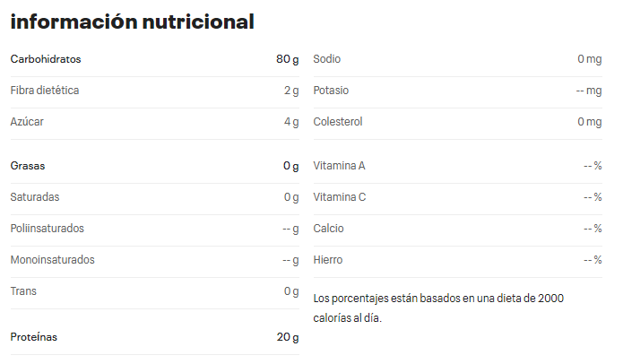
Task: Select the Sodio label
Action: tap(327, 59)
